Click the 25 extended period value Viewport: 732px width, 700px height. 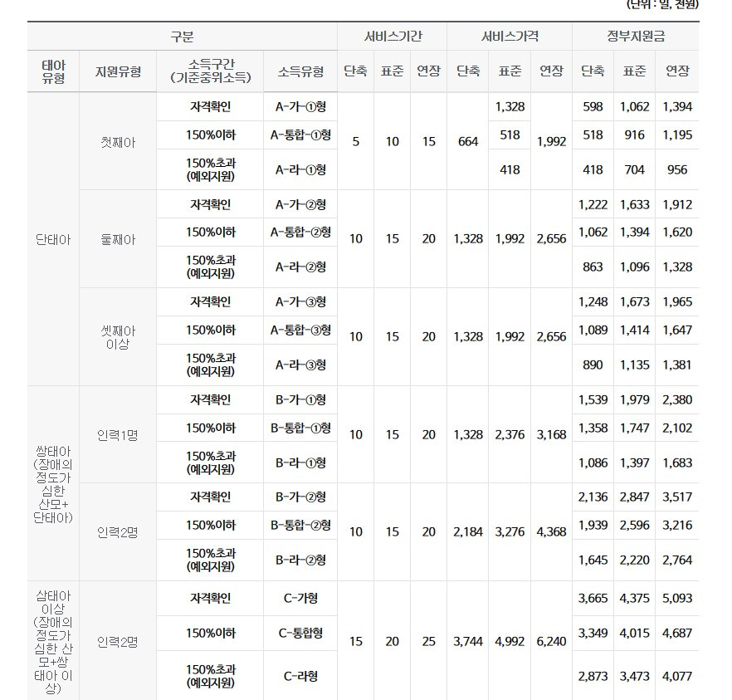(x=429, y=642)
